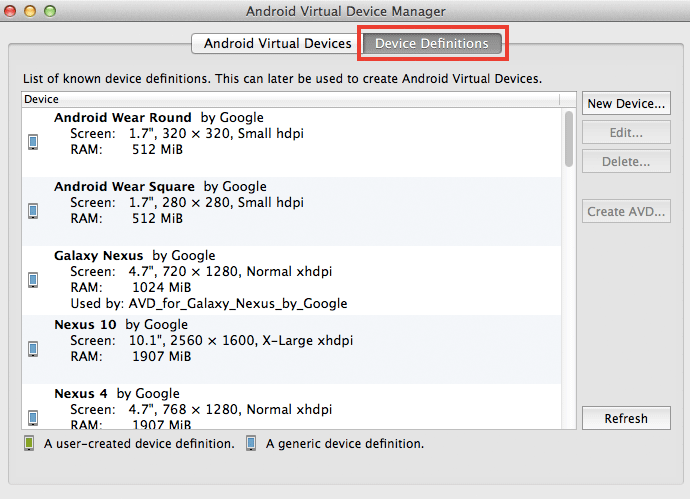Click the Android Wear Square device icon
The height and width of the screenshot is (499, 690).
[33, 211]
